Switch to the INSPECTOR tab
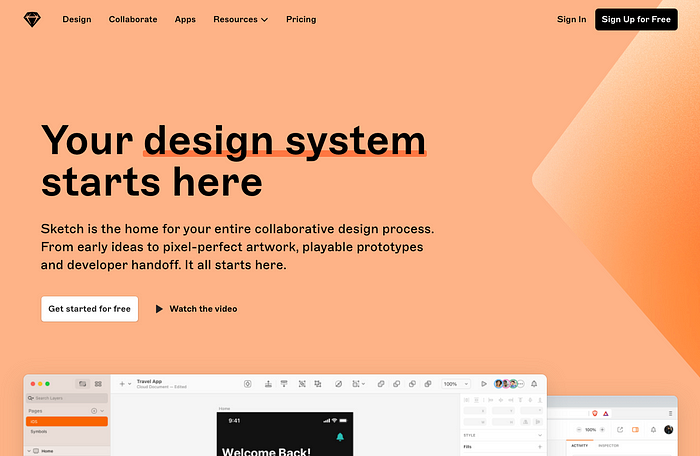700x456 pixels. click(608, 446)
